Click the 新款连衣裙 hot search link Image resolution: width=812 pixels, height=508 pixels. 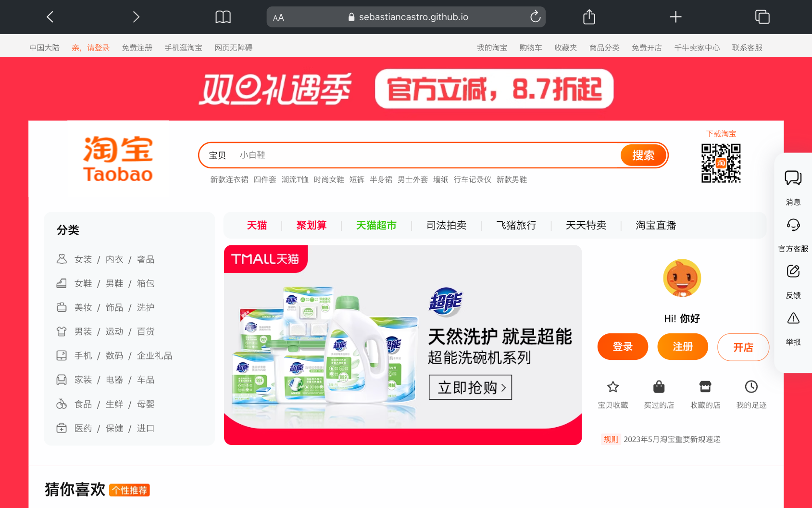(x=229, y=179)
